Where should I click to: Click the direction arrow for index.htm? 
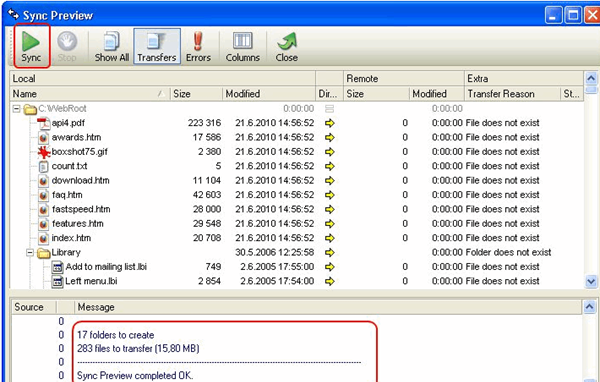[329, 238]
